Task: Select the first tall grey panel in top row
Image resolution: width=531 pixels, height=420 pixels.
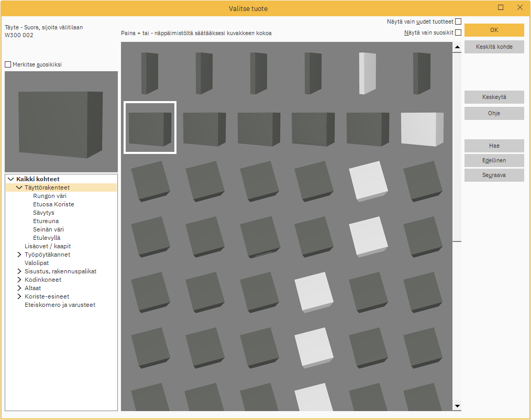Action: tap(150, 73)
